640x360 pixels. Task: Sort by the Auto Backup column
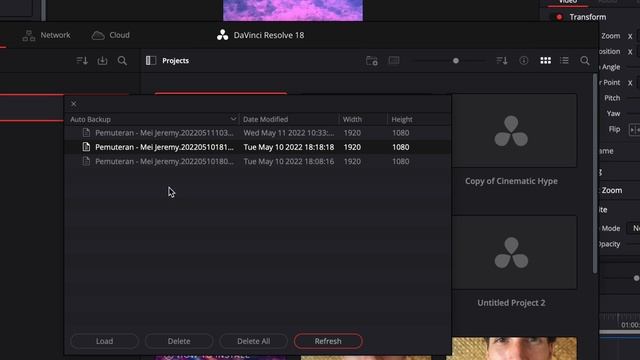pyautogui.click(x=153, y=119)
